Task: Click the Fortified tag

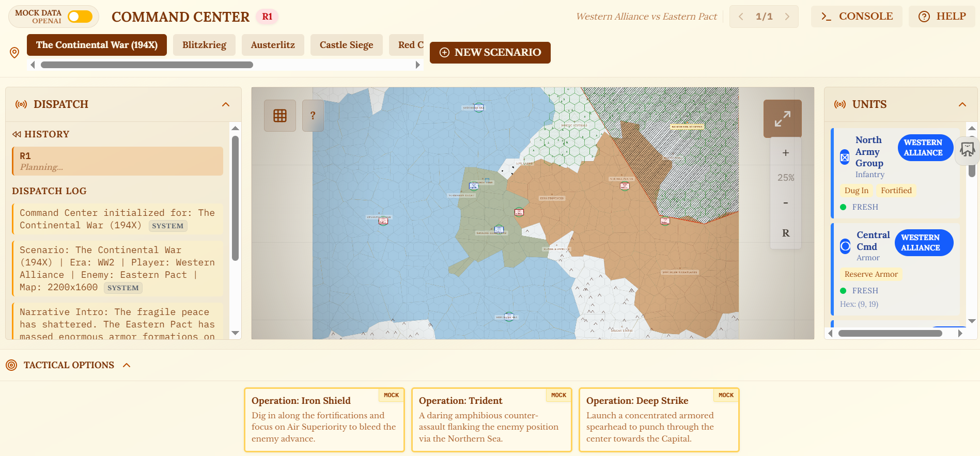Action: 896,191
